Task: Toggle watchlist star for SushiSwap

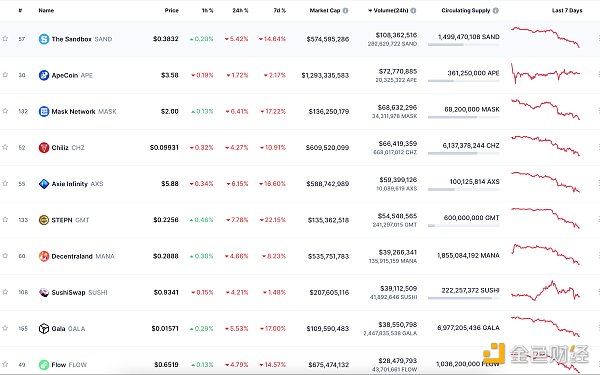Action: click(x=5, y=292)
